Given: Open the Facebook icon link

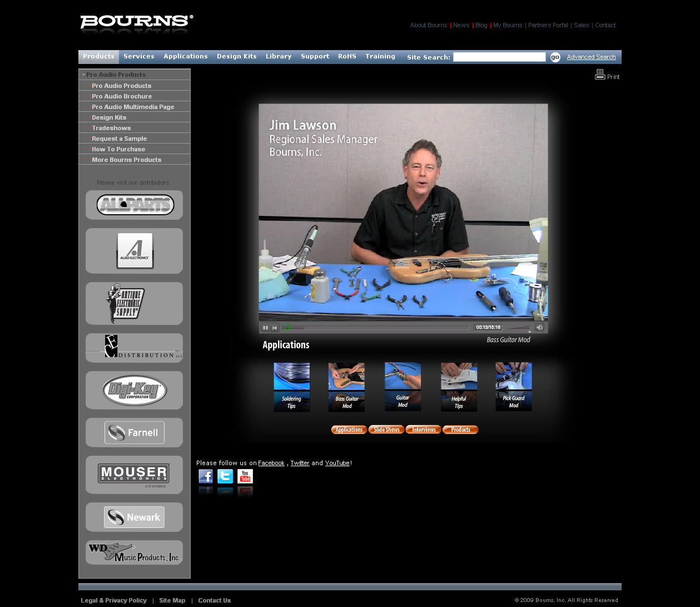Looking at the screenshot, I should click(206, 476).
